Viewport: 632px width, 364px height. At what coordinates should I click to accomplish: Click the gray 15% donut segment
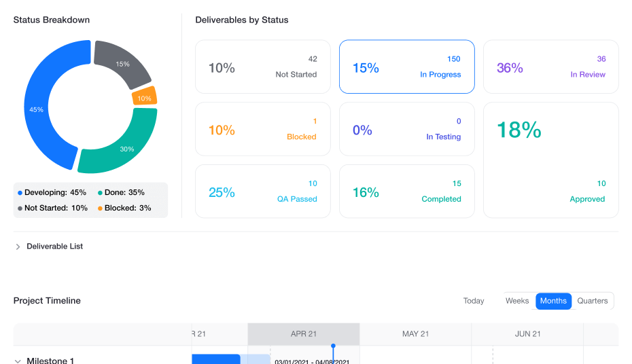point(122,64)
